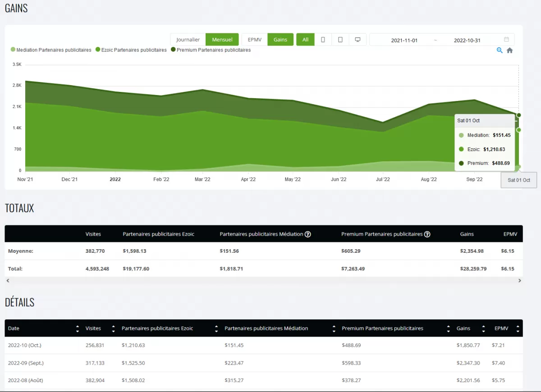
Task: Switch the chart to EPMV
Action: pyautogui.click(x=255, y=40)
